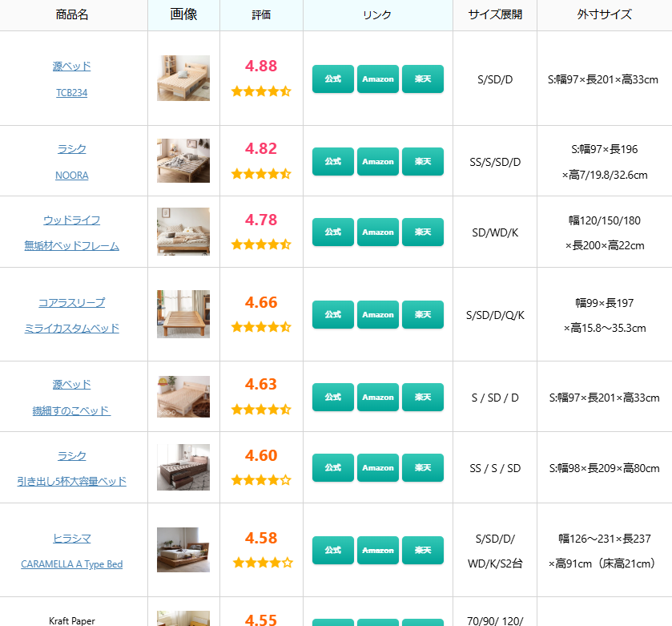Viewport: 672px width, 626px height.
Task: Click the star rating under 4.66
Action: [261, 328]
